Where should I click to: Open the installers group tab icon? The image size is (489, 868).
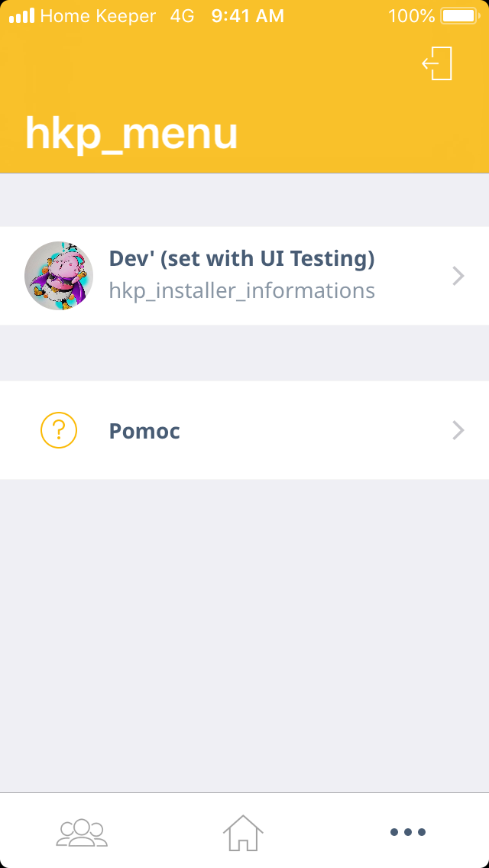(x=82, y=831)
